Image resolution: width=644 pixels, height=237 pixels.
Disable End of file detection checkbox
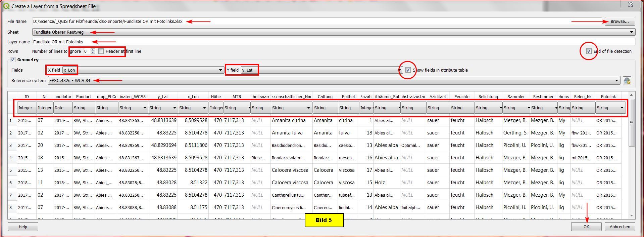click(589, 51)
